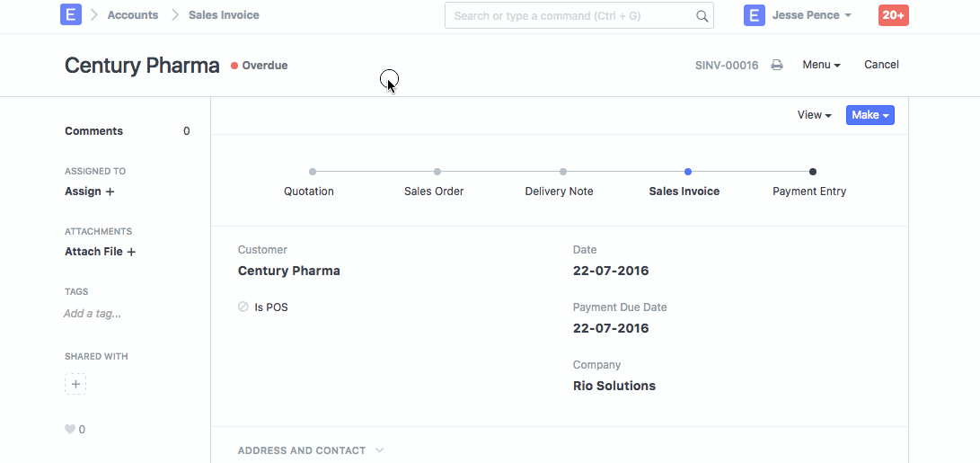Click the Payment Entry timeline dot
Viewport: 980px width, 463px height.
pos(812,172)
